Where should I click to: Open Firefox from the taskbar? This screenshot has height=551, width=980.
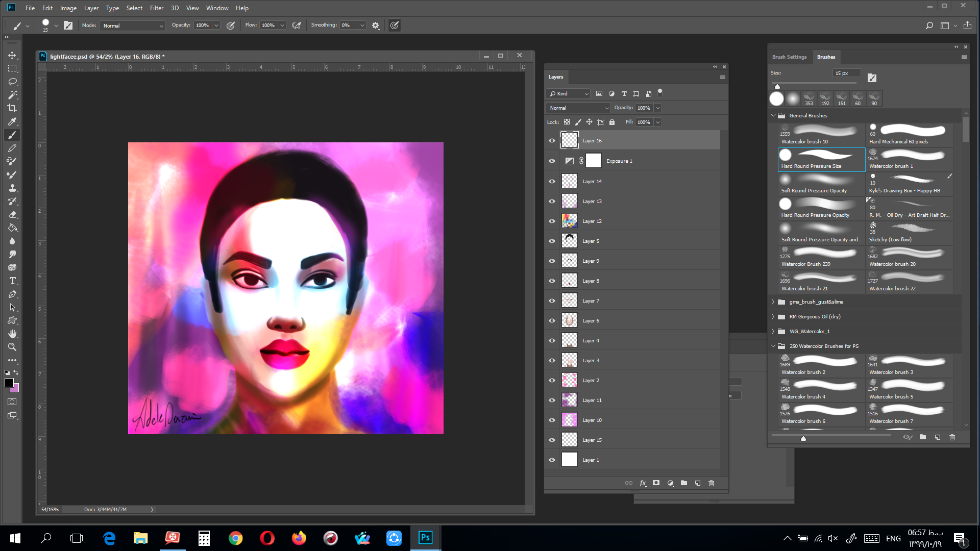tap(299, 538)
